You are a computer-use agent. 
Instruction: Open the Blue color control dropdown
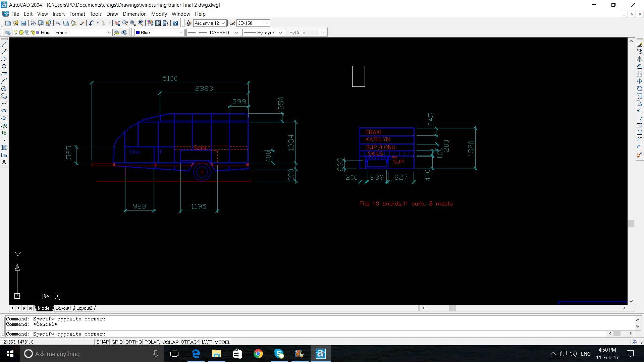[x=180, y=33]
